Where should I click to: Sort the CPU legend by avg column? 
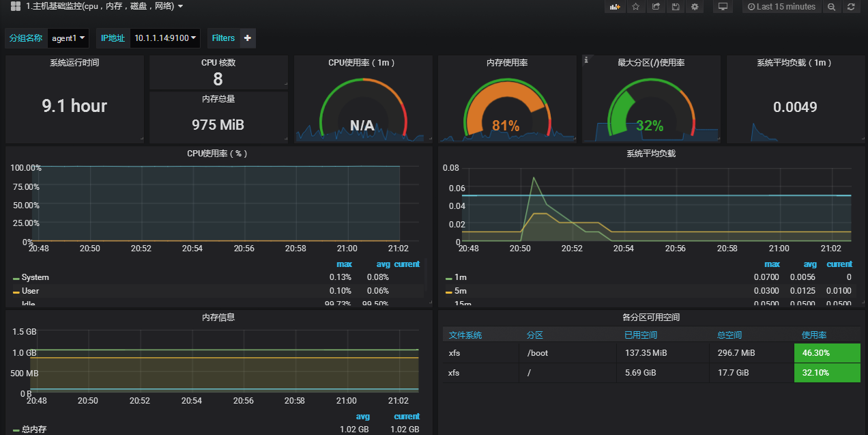(x=383, y=264)
